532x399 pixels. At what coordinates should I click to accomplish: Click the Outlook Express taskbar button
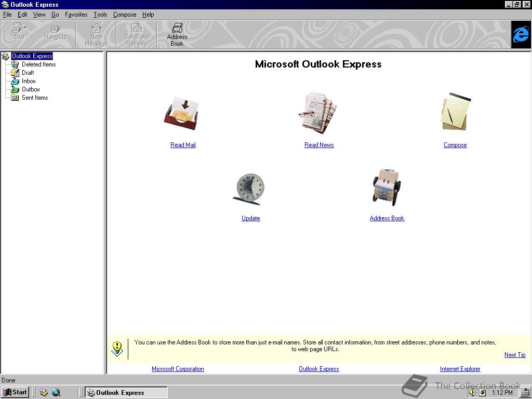[x=126, y=393]
